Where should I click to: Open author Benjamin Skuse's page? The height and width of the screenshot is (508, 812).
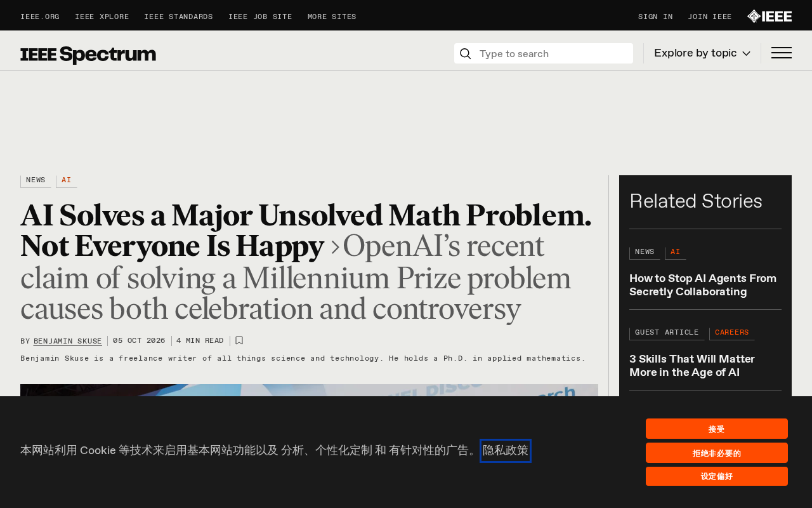tap(68, 342)
